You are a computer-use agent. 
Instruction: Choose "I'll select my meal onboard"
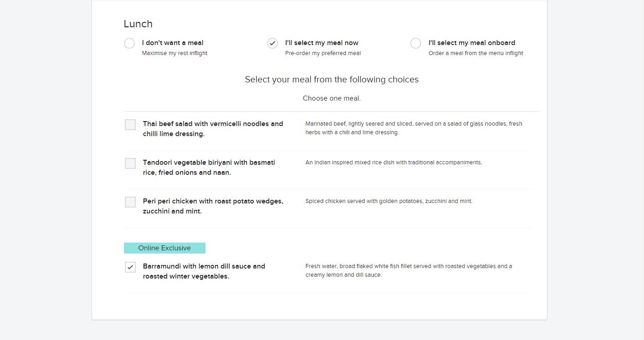click(416, 43)
